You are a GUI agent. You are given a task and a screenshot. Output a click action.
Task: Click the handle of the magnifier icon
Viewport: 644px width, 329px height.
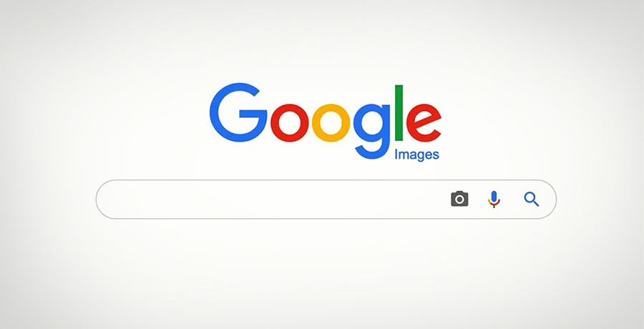click(536, 204)
